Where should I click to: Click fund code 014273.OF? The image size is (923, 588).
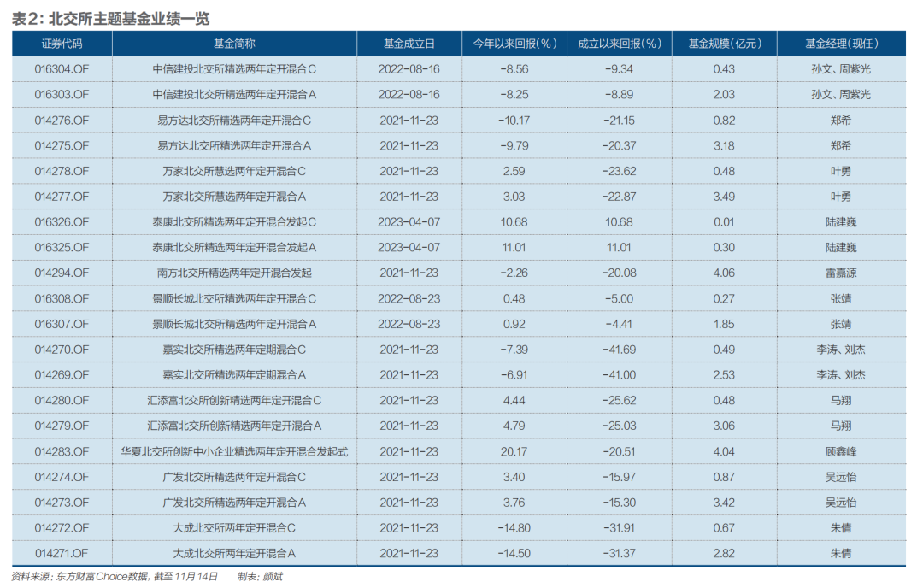62,503
